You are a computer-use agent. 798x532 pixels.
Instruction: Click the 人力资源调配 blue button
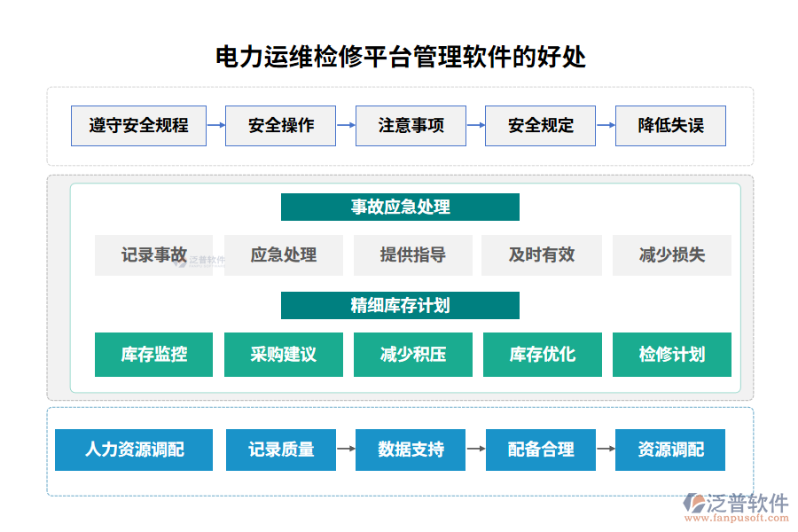(135, 450)
